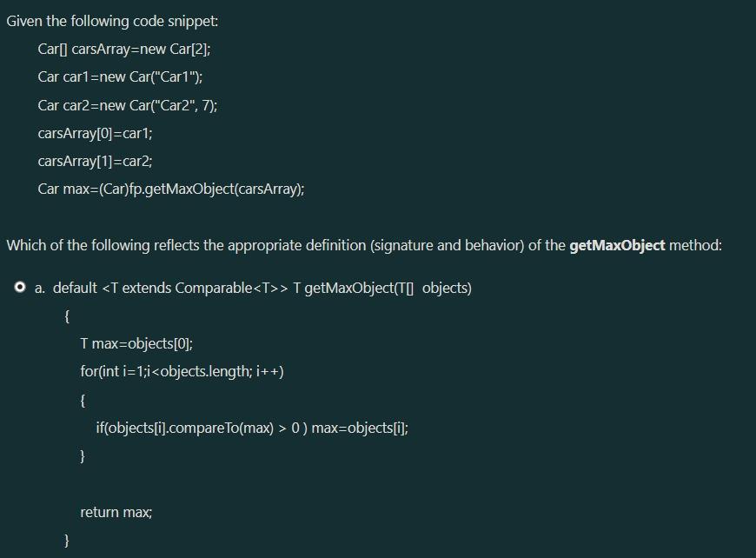Click the opening brace under the method signature
756x558 pixels.
pos(66,316)
